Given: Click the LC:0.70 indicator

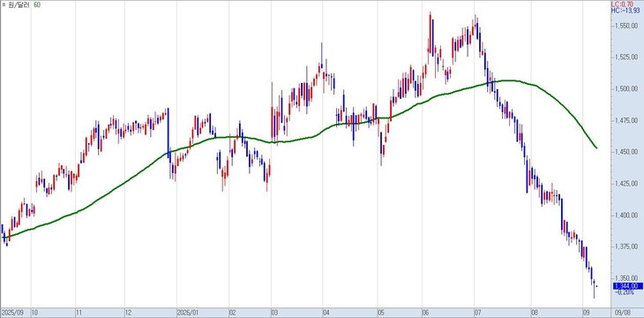Looking at the screenshot, I should click(621, 4).
